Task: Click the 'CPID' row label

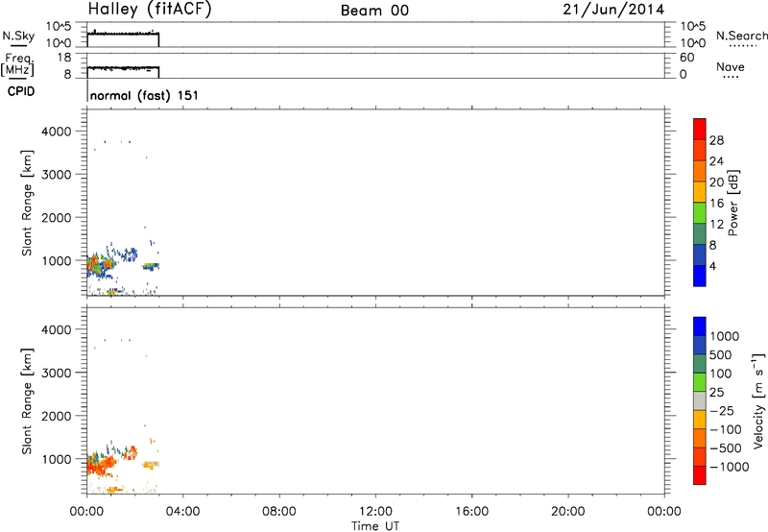Action: (x=21, y=91)
